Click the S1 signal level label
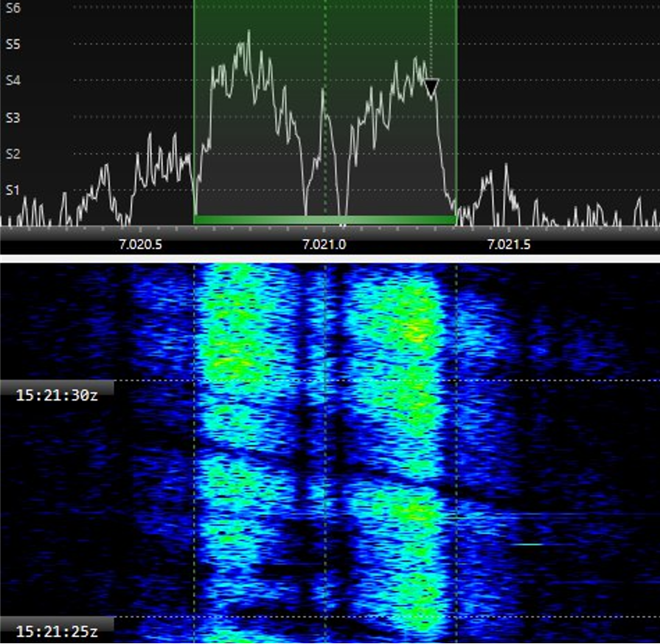Image resolution: width=660 pixels, height=644 pixels. click(x=13, y=190)
